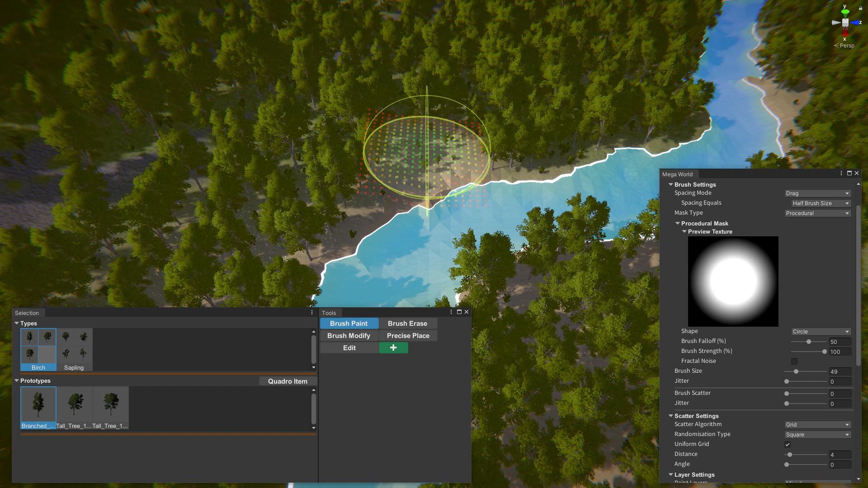This screenshot has width=868, height=488.
Task: Switch to the Tools tab
Action: (x=329, y=313)
